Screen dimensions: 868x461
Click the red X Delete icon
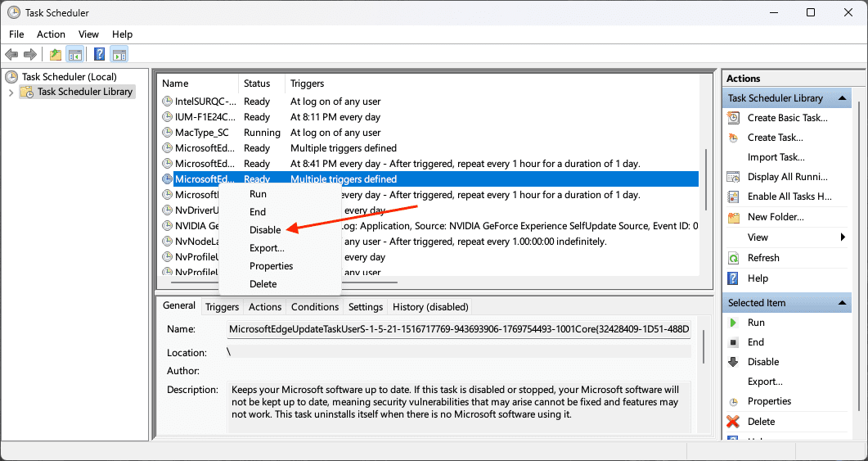click(734, 422)
